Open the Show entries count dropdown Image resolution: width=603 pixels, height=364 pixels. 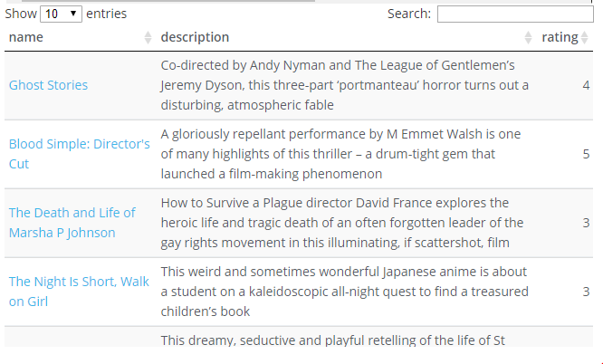click(62, 14)
